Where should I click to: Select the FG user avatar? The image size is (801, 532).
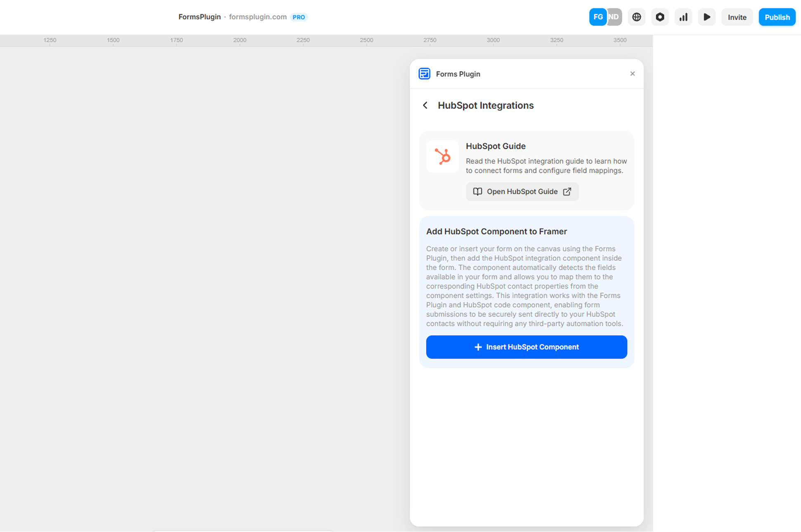(598, 17)
